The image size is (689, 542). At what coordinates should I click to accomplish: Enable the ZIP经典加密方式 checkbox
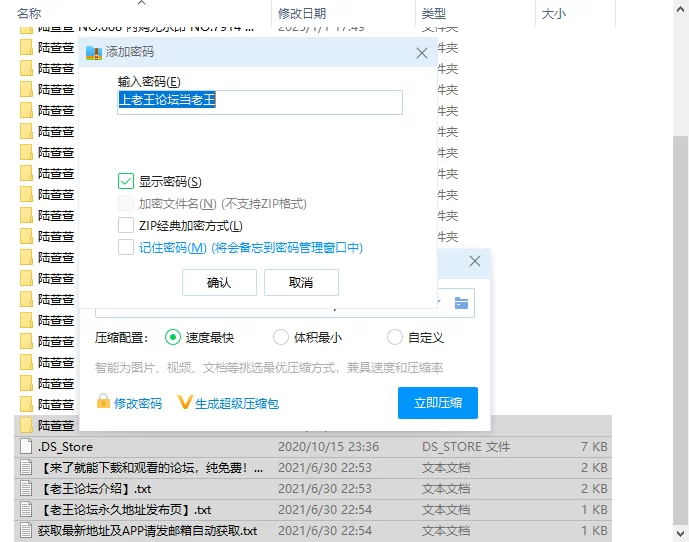tap(126, 225)
